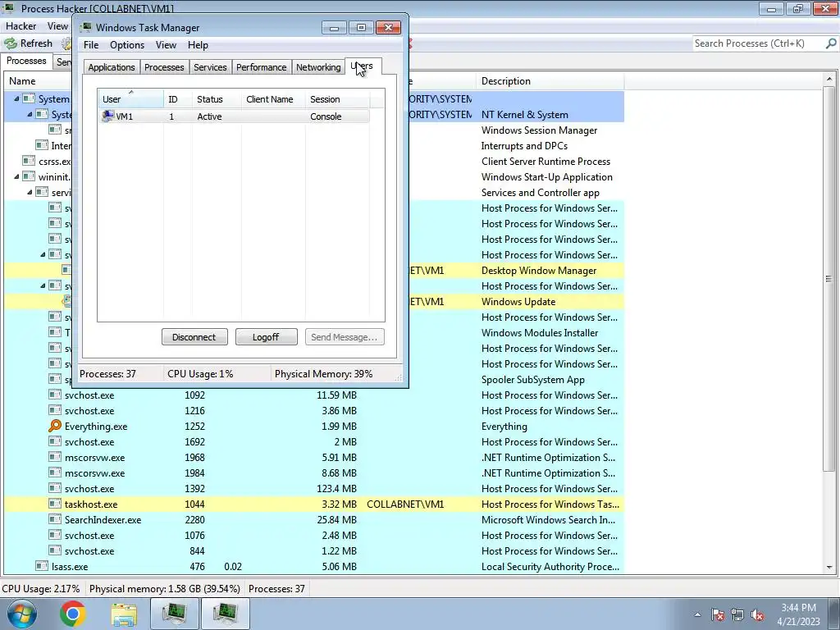Click the Logoff button

[x=267, y=337]
